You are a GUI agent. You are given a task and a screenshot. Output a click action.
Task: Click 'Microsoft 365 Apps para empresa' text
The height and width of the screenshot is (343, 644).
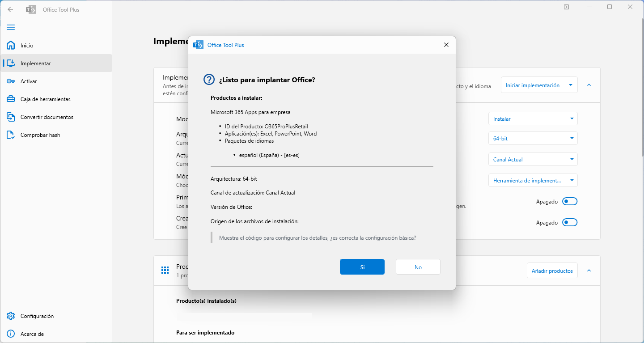[x=250, y=112]
